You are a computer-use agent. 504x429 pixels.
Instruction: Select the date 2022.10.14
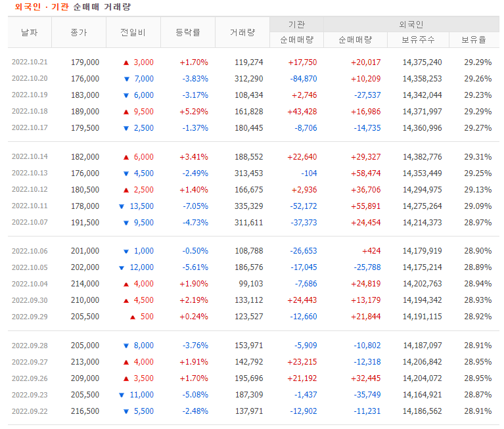pyautogui.click(x=30, y=156)
